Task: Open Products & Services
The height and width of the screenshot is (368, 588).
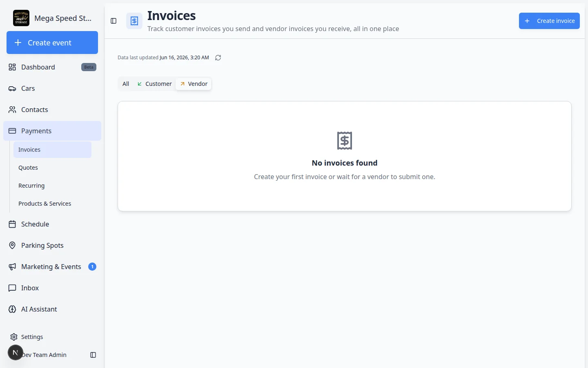Action: click(x=52, y=204)
